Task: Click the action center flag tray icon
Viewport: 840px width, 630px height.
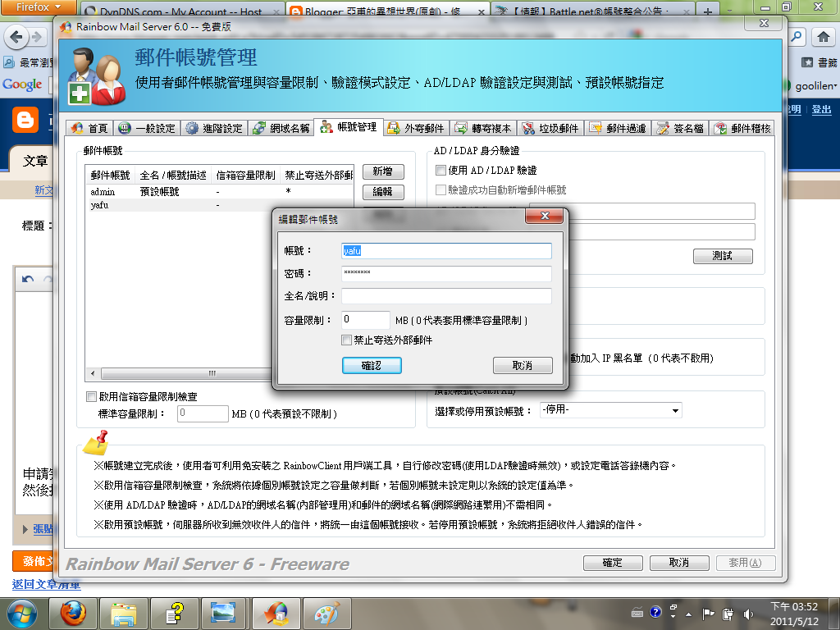Action: tap(708, 614)
